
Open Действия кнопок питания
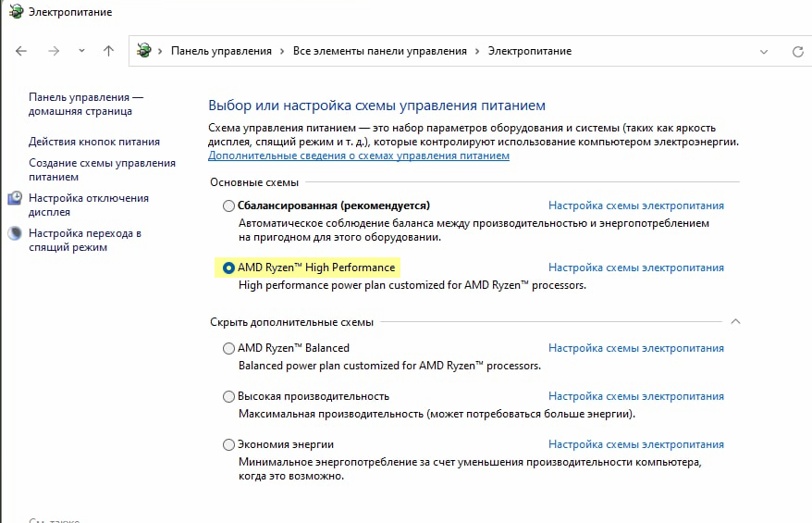tap(94, 142)
